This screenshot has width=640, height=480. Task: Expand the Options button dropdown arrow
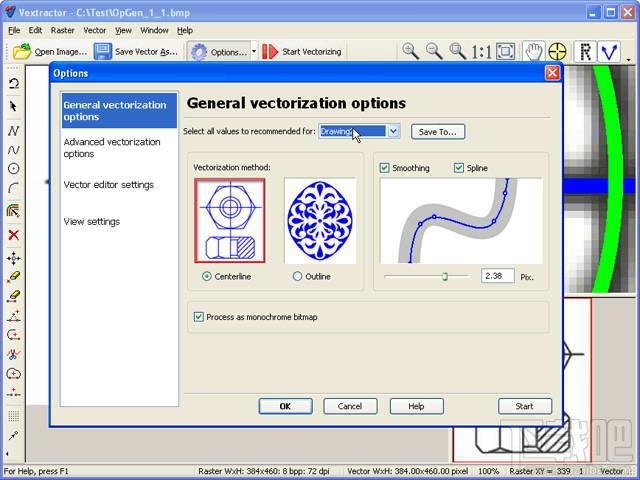coord(254,52)
